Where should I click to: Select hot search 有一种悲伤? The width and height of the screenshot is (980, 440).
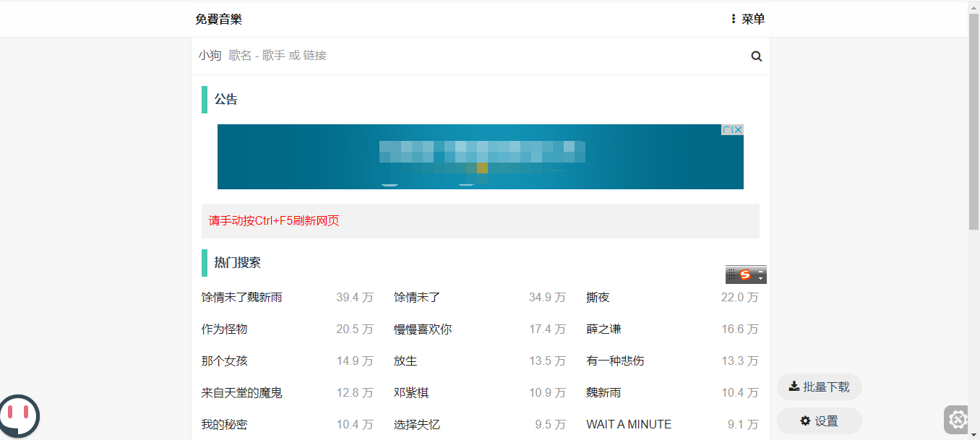tap(615, 361)
